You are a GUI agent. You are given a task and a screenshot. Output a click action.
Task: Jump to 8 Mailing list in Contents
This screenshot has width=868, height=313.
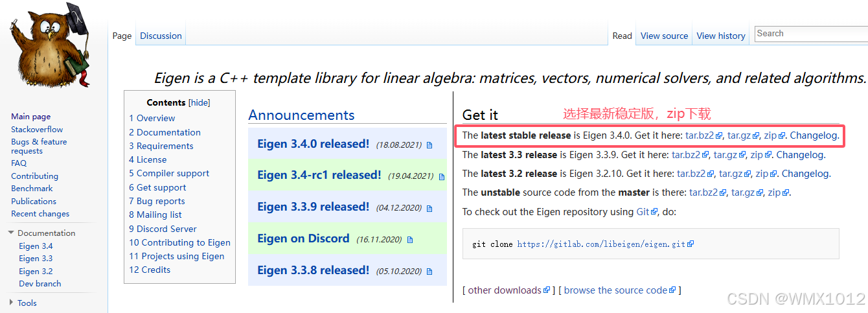pyautogui.click(x=155, y=214)
